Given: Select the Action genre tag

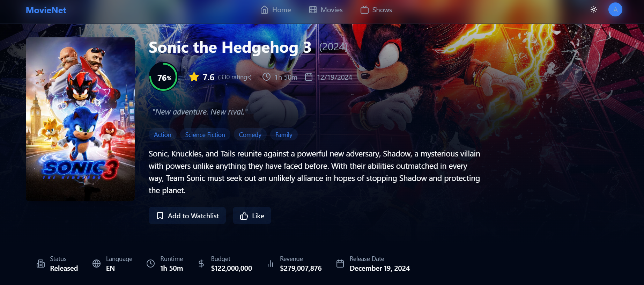Looking at the screenshot, I should (x=163, y=135).
